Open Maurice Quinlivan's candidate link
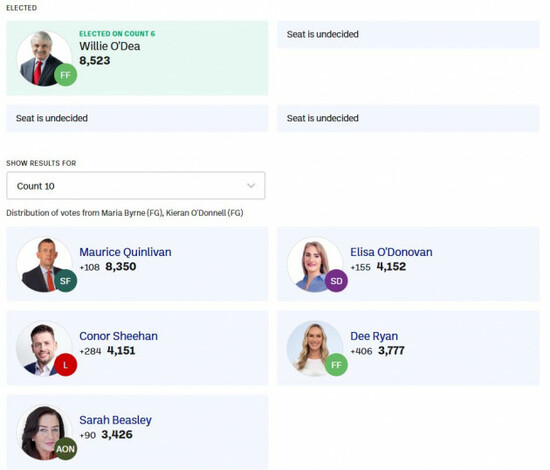550x470 pixels. click(x=125, y=252)
